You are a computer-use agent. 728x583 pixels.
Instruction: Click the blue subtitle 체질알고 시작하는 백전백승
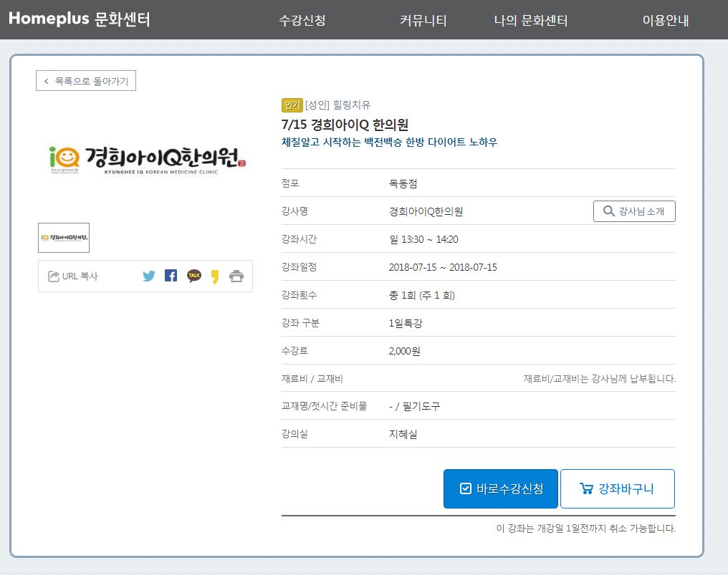click(389, 142)
